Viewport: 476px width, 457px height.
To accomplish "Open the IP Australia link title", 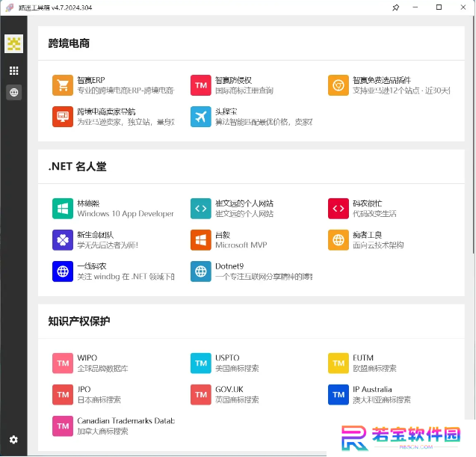I will (x=372, y=389).
